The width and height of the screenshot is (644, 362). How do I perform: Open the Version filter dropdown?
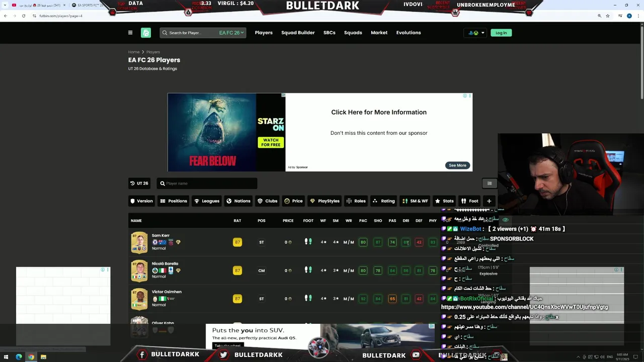(141, 201)
